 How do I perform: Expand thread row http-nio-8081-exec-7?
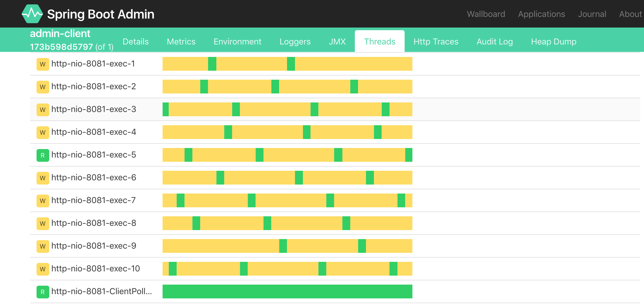coord(335,200)
